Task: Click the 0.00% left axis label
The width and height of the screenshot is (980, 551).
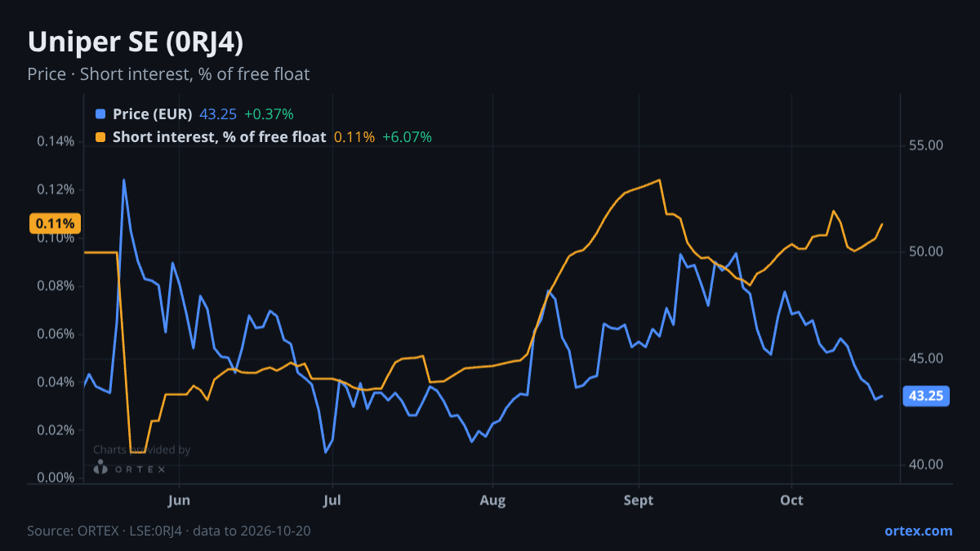Action: [56, 479]
